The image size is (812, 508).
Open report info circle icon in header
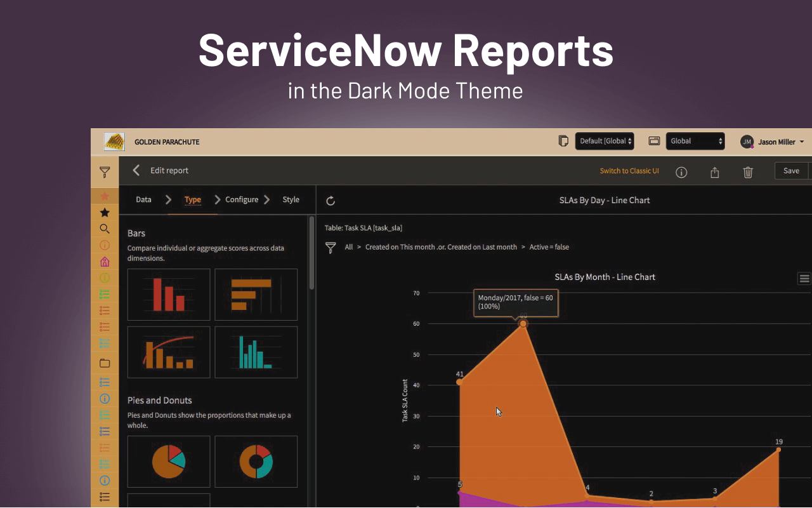(681, 172)
